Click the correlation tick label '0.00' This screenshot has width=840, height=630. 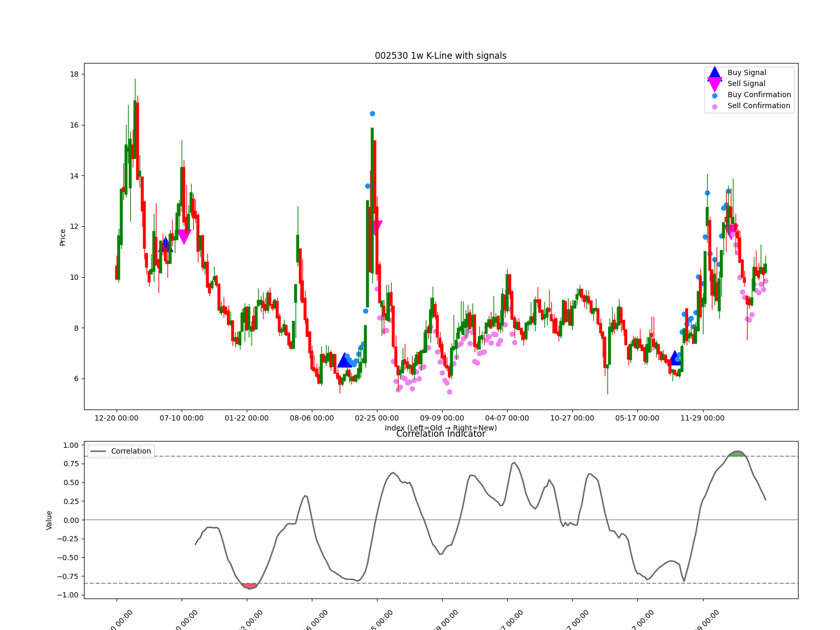pyautogui.click(x=70, y=520)
